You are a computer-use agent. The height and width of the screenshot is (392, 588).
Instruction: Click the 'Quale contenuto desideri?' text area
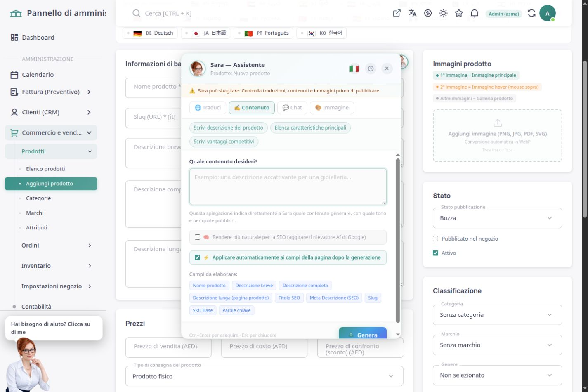pyautogui.click(x=288, y=187)
